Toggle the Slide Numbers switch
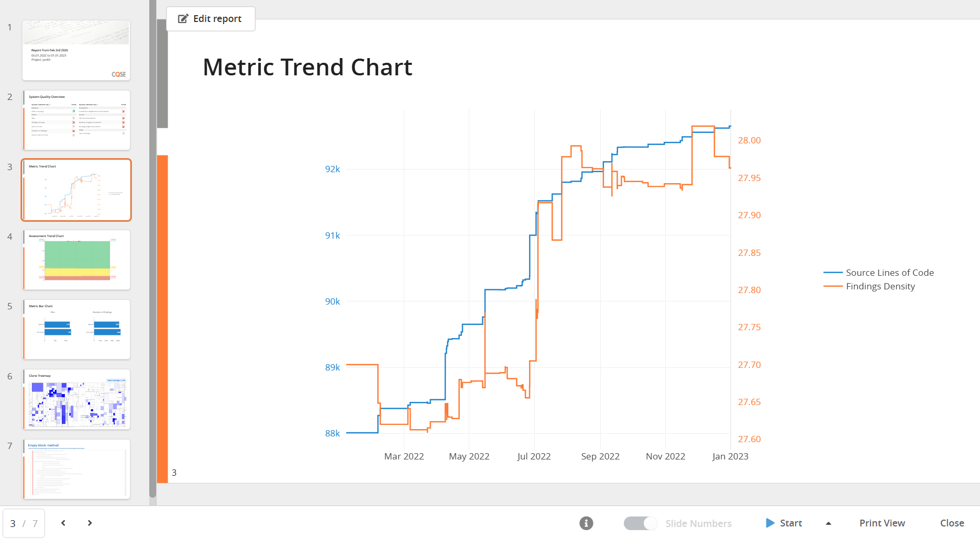 pos(640,523)
